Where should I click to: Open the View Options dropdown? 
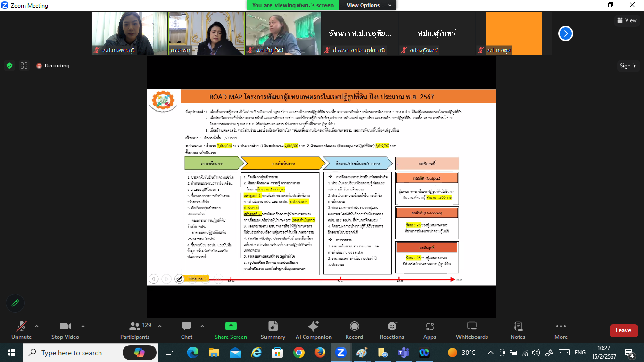(369, 5)
